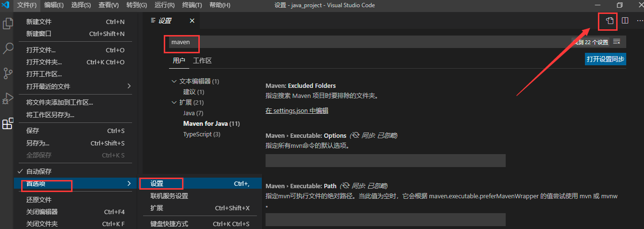644x229 pixels.
Task: Close the 设置 editor tab
Action: [192, 21]
